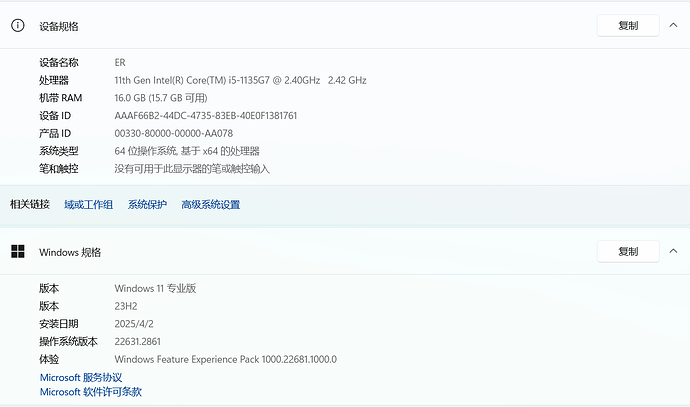Click the 设备名称 label
The height and width of the screenshot is (407, 690).
[x=59, y=62]
